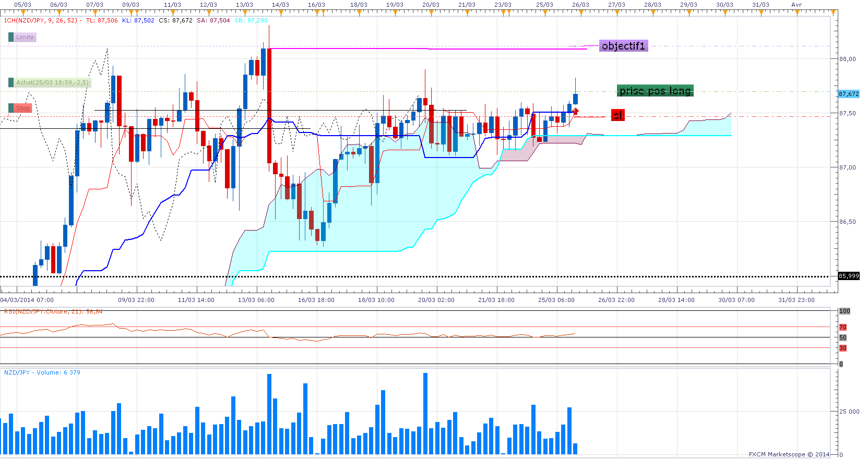Click the 20/03 date on the top axis
This screenshot has width=868, height=459.
tap(431, 5)
